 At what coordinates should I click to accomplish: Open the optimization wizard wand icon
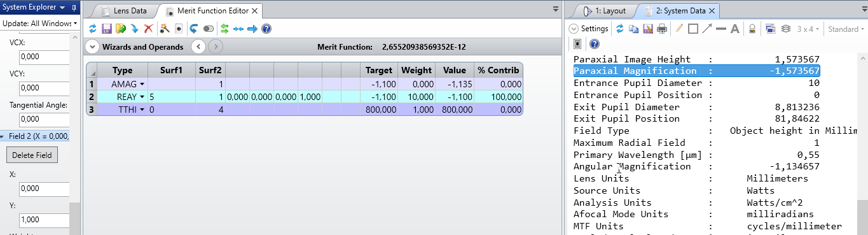pyautogui.click(x=164, y=29)
